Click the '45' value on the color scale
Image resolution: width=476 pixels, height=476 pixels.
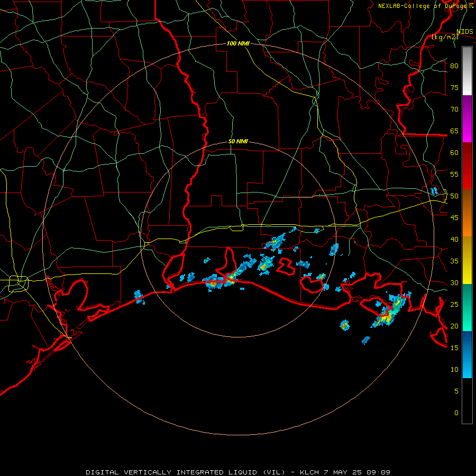tap(454, 218)
